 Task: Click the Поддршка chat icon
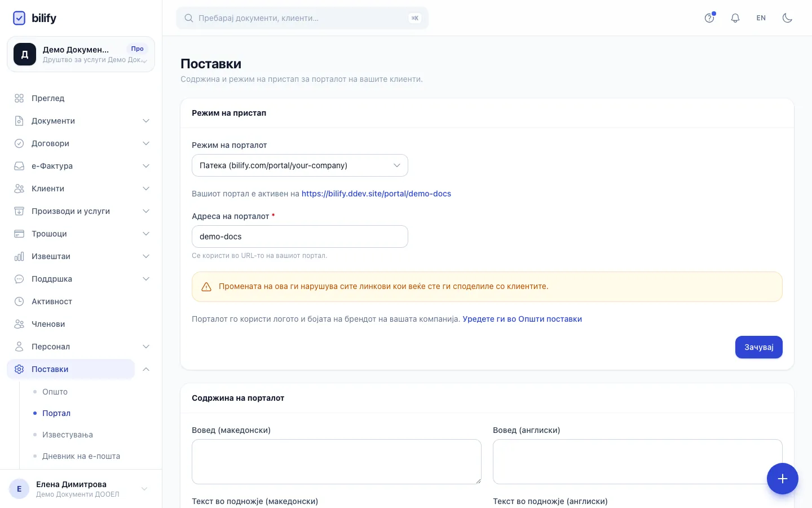(x=19, y=279)
